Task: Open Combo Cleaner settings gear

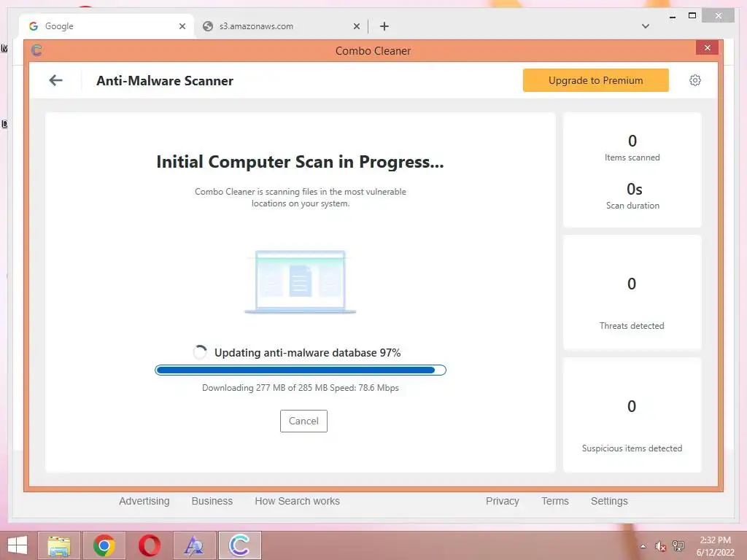Action: point(694,80)
